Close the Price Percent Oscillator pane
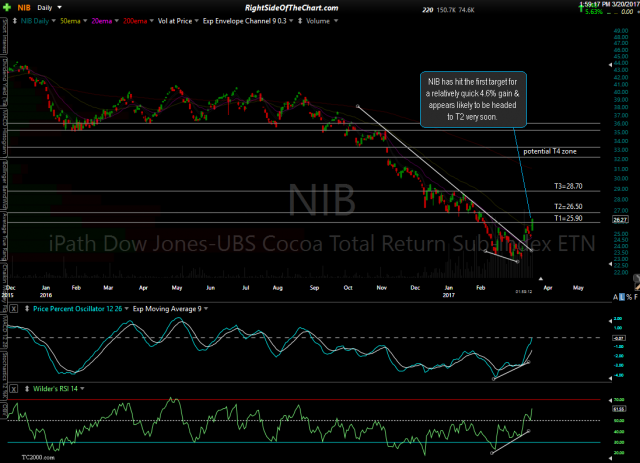The width and height of the screenshot is (640, 463). click(x=13, y=309)
